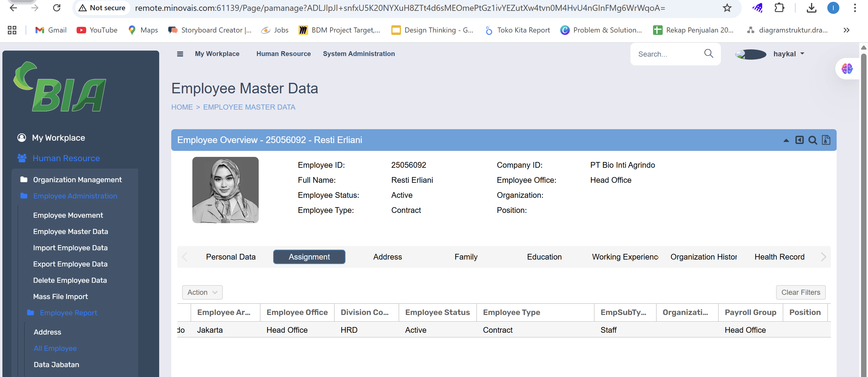This screenshot has height=377, width=868.
Task: Open the Data Jabatan report
Action: (56, 365)
